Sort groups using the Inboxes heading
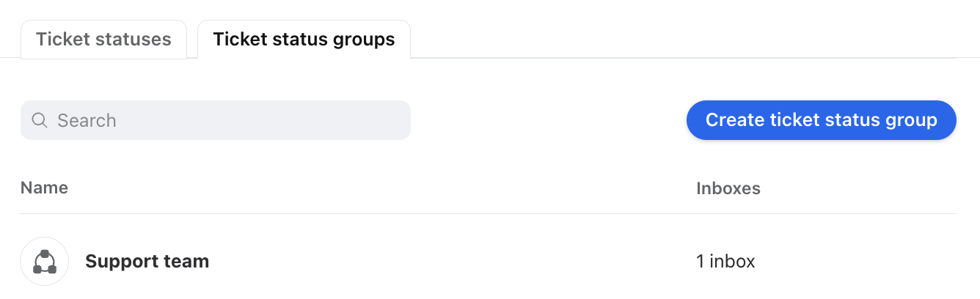The height and width of the screenshot is (299, 980). pos(728,188)
